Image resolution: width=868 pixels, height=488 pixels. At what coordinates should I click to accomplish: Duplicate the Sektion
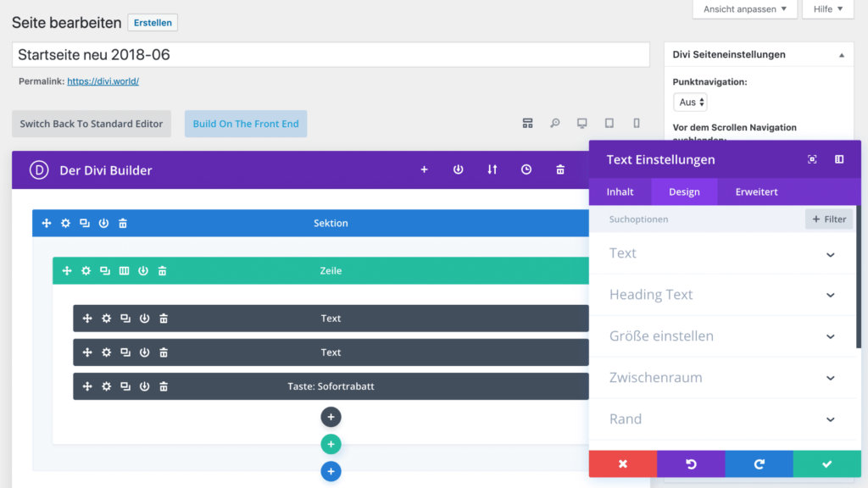(x=85, y=223)
